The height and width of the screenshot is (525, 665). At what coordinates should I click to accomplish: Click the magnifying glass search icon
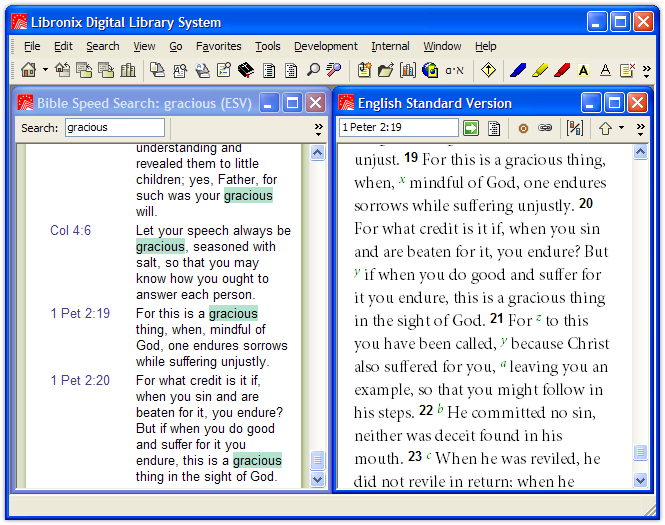[x=313, y=70]
